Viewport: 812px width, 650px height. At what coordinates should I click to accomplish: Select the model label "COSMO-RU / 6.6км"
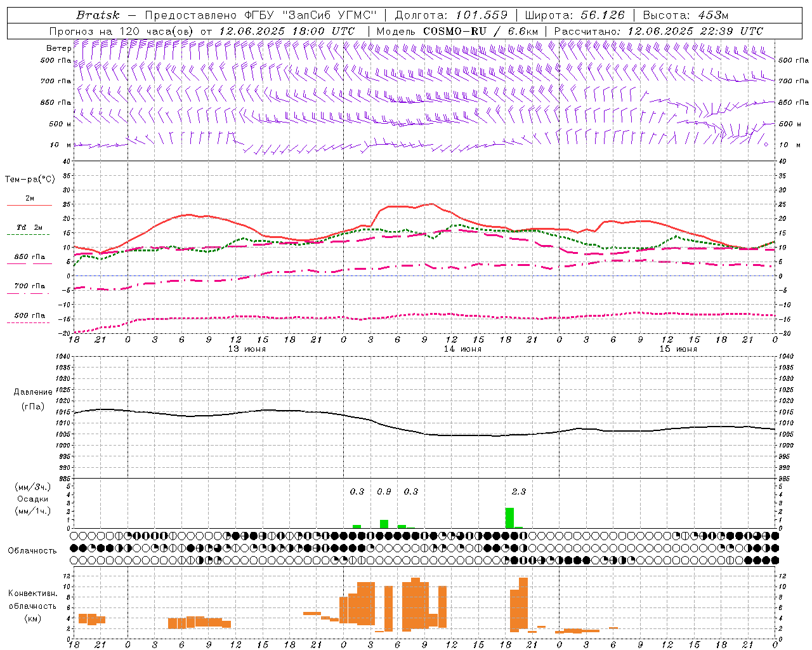(481, 31)
